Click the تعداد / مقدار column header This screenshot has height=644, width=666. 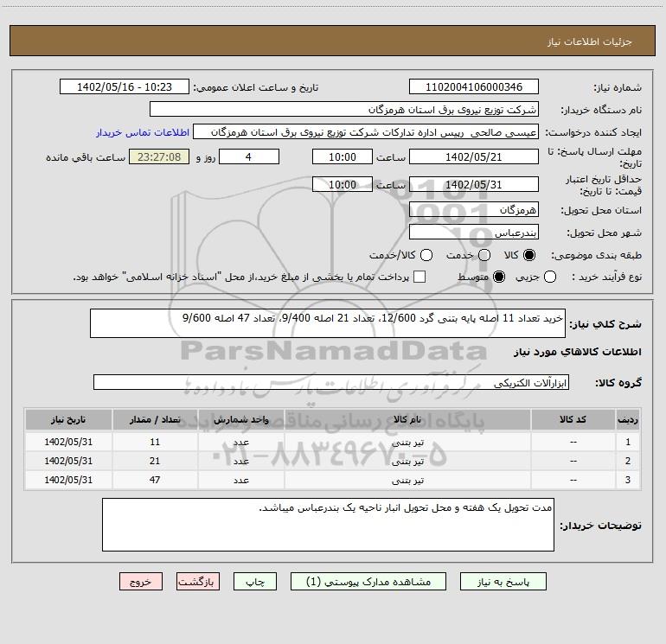coord(155,419)
